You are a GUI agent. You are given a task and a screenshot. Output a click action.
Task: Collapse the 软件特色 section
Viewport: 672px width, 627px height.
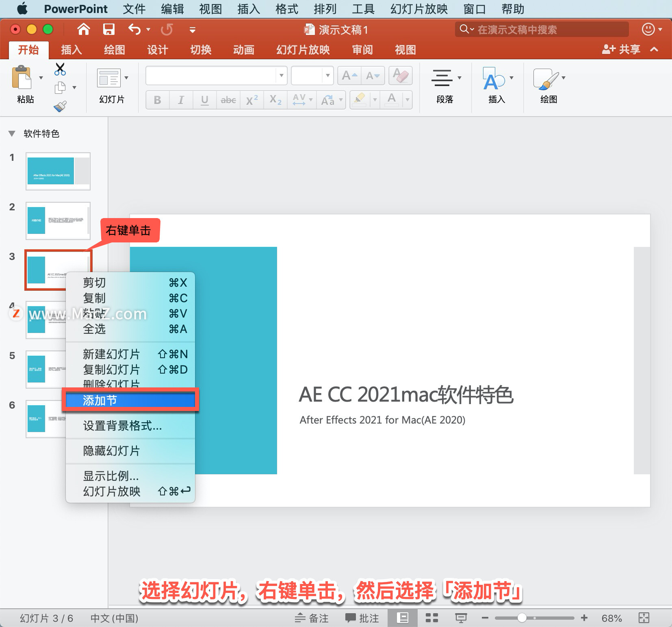point(12,134)
